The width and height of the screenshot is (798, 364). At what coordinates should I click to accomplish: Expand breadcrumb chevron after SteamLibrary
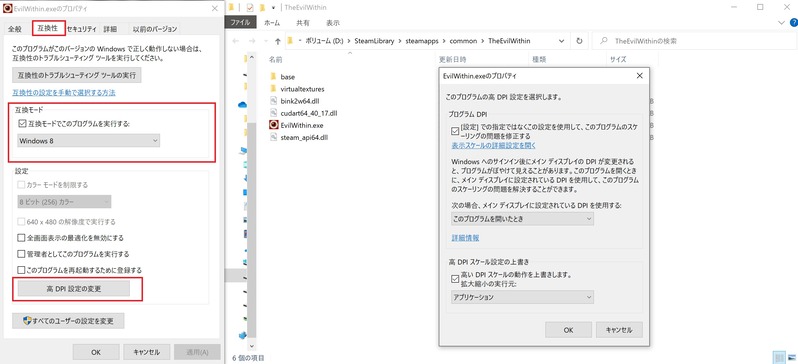point(401,41)
